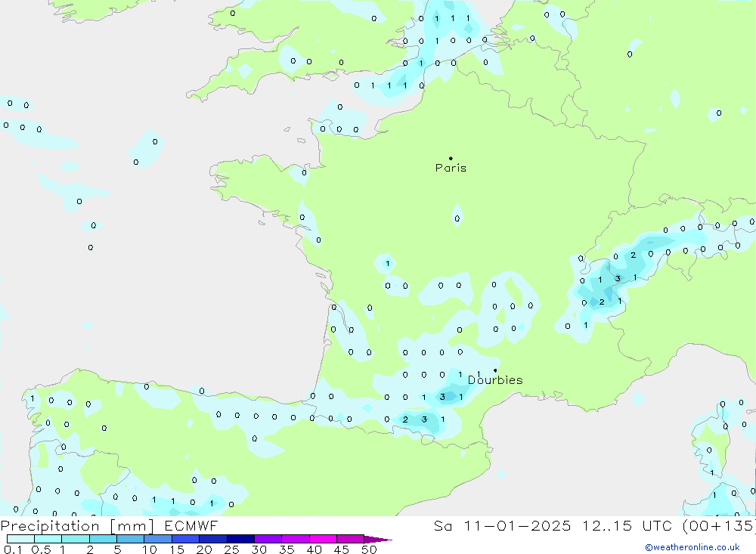Pick the 10–15 mm blue legend swatch
Image resolution: width=756 pixels, height=554 pixels.
pos(158,539)
